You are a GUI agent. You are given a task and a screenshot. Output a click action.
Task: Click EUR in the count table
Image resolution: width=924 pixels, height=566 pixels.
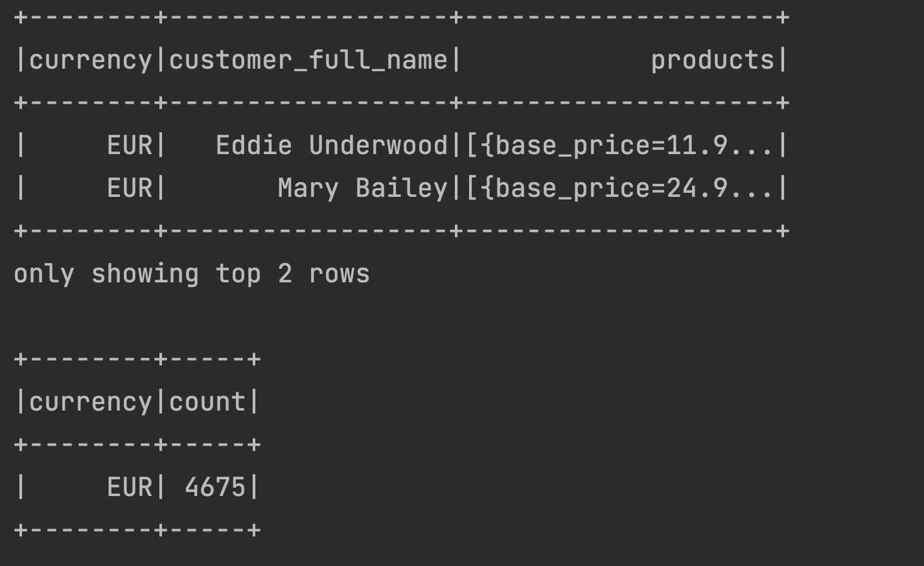point(130,488)
